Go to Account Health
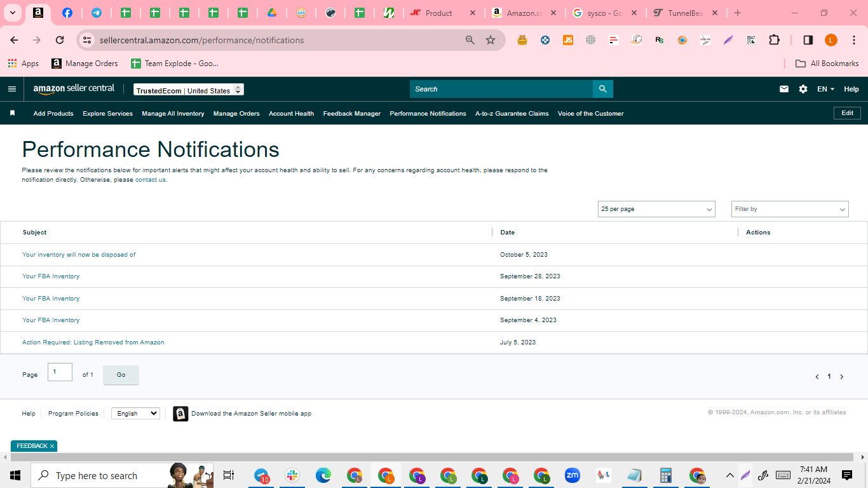 (x=291, y=114)
